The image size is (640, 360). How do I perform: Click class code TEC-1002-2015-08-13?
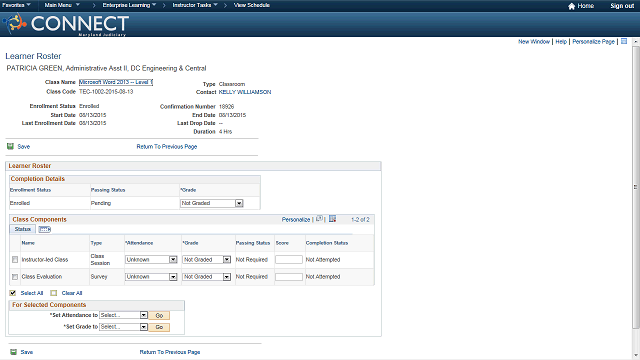tap(106, 91)
